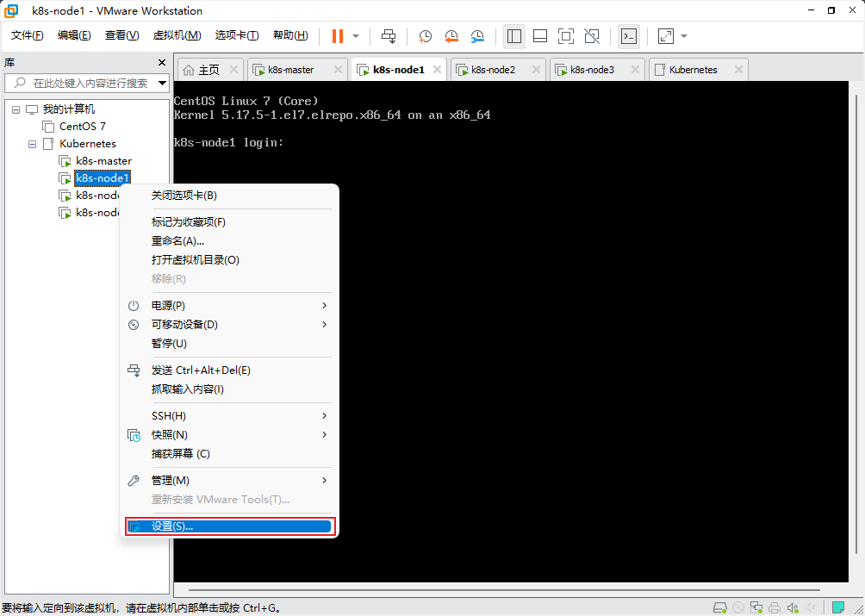
Task: Click the CD/DVD drive status bar icon
Action: [x=738, y=607]
